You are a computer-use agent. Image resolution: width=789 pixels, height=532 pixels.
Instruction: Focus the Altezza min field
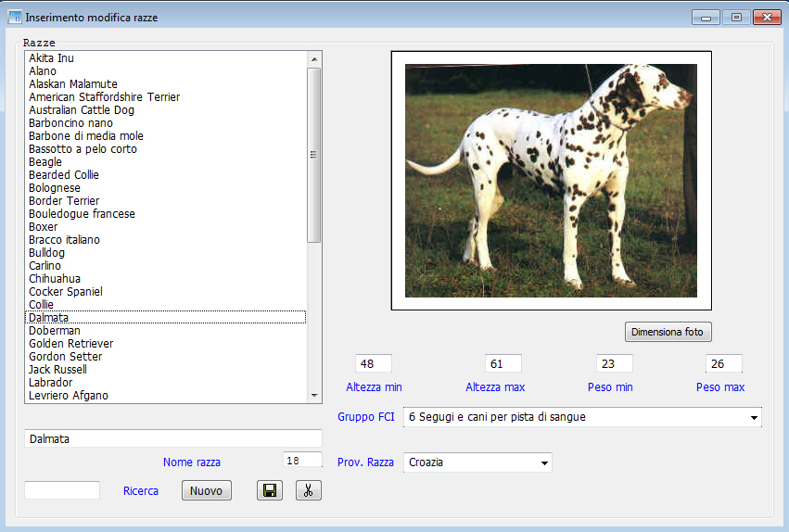[x=374, y=364]
